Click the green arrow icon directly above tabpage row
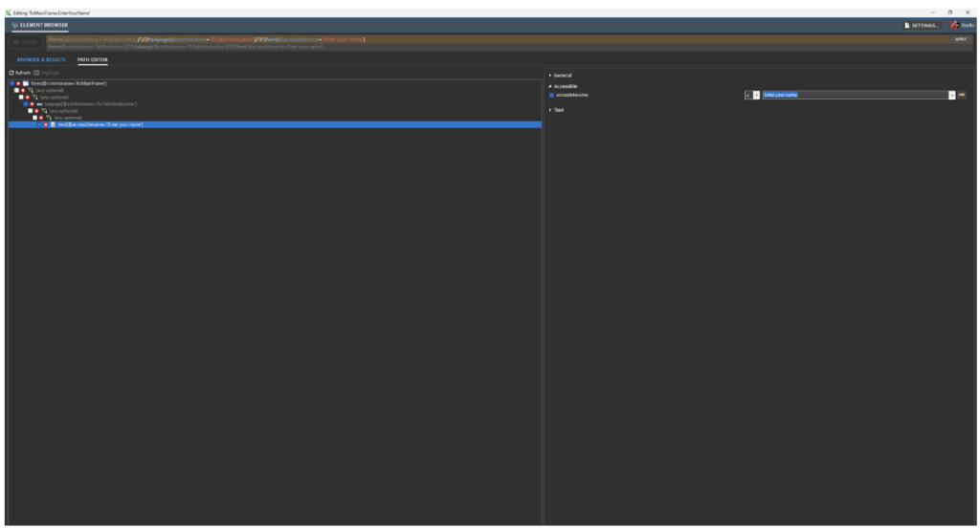 34,98
